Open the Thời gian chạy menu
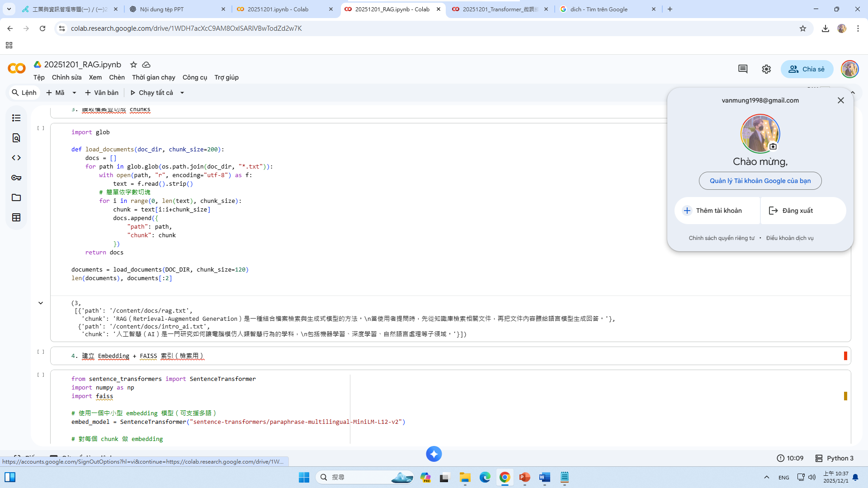Image resolution: width=868 pixels, height=488 pixels. click(x=153, y=77)
